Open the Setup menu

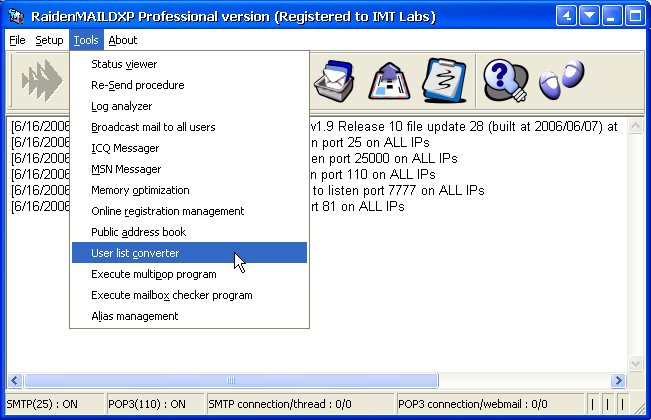click(x=49, y=40)
